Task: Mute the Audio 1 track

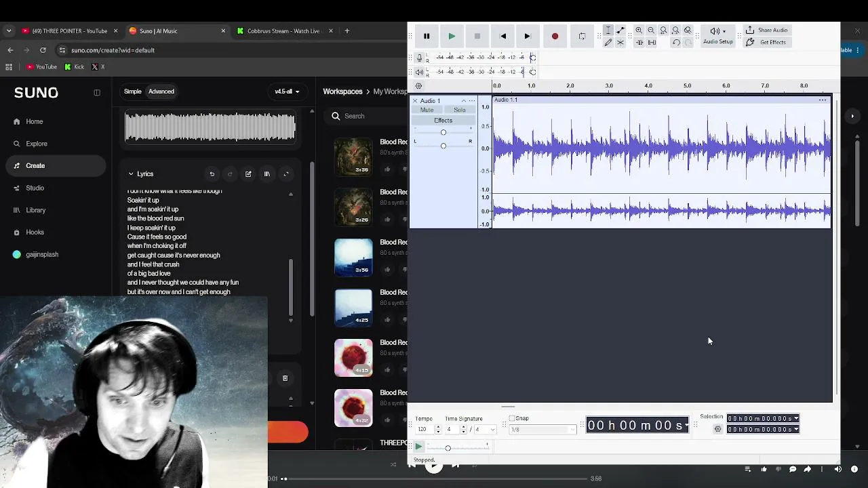Action: 427,110
